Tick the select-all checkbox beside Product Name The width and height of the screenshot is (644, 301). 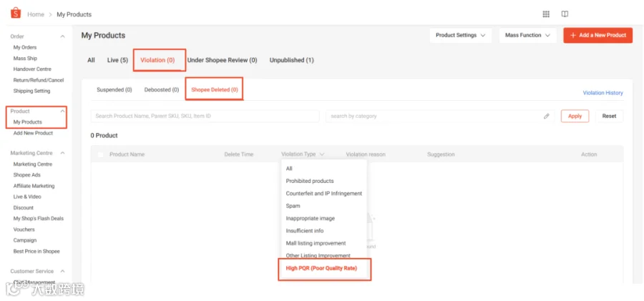[x=101, y=154]
